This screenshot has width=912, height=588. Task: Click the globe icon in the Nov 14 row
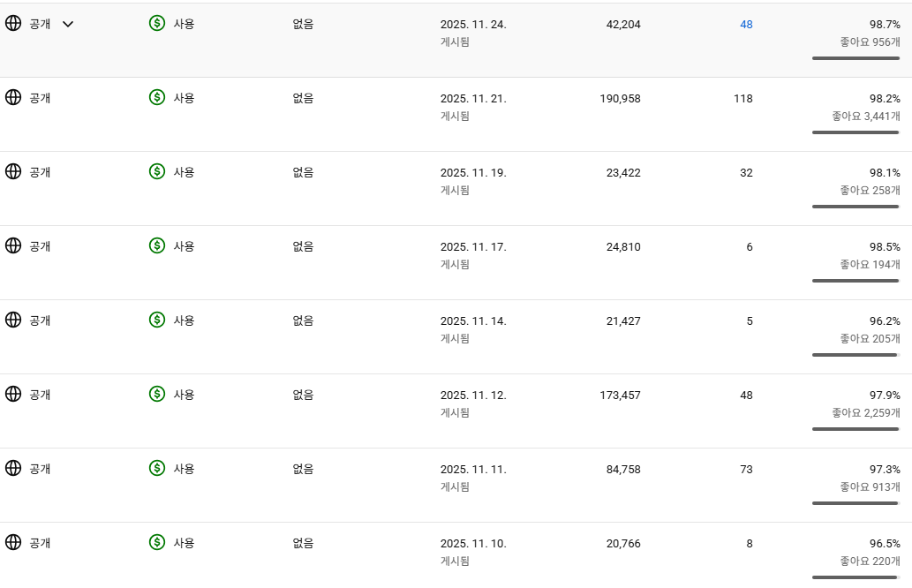pos(13,320)
